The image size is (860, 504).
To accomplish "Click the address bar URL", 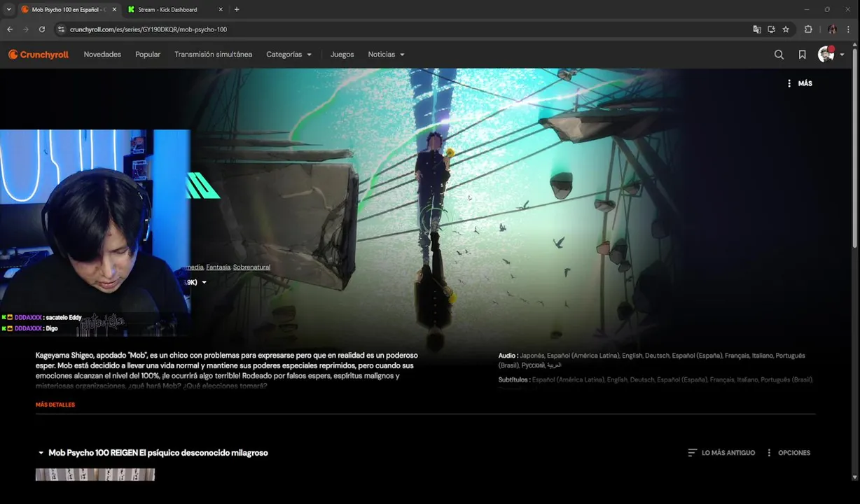I will (x=148, y=29).
